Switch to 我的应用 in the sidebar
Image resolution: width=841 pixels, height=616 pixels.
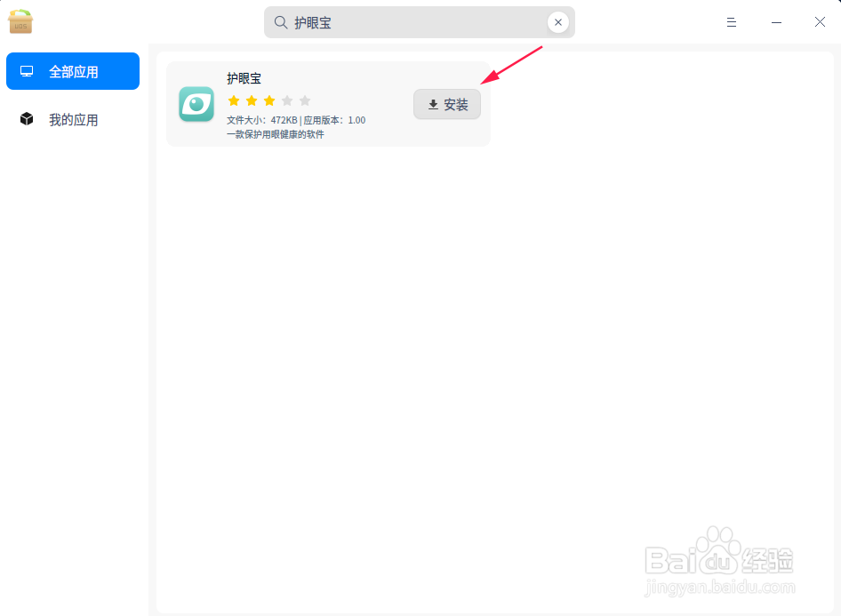click(73, 119)
